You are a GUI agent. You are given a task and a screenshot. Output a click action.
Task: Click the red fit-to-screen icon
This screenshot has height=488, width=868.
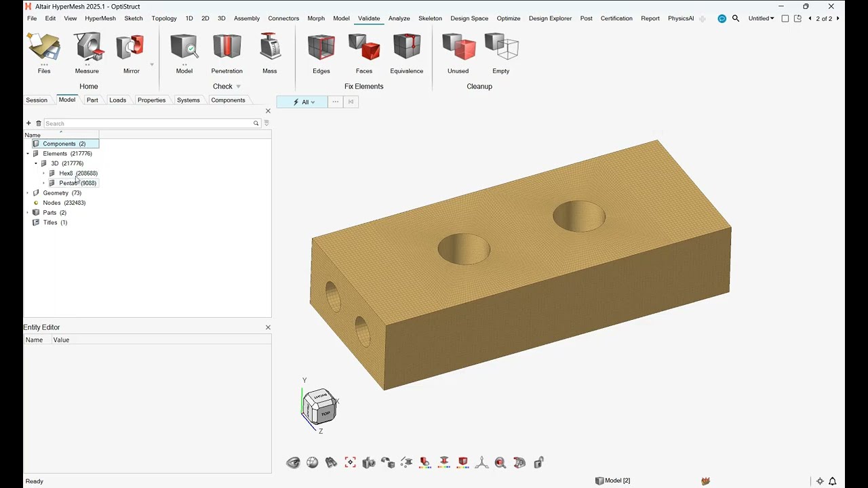[350, 462]
